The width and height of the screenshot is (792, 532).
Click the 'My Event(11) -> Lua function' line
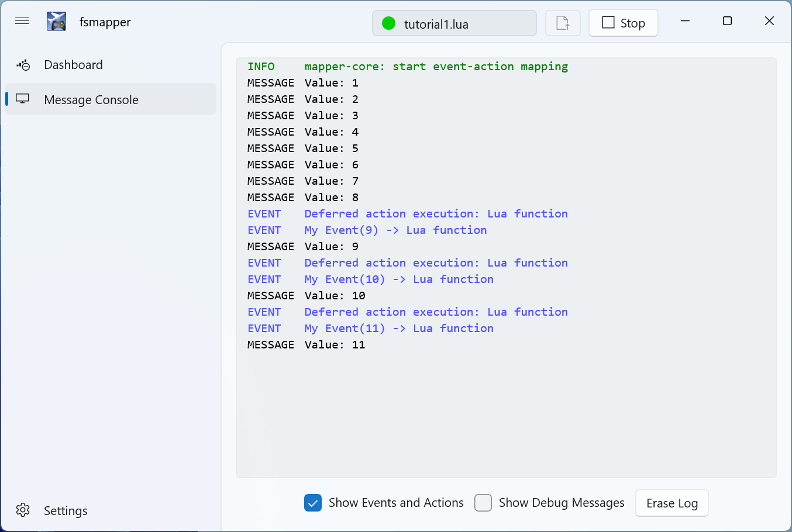click(371, 329)
